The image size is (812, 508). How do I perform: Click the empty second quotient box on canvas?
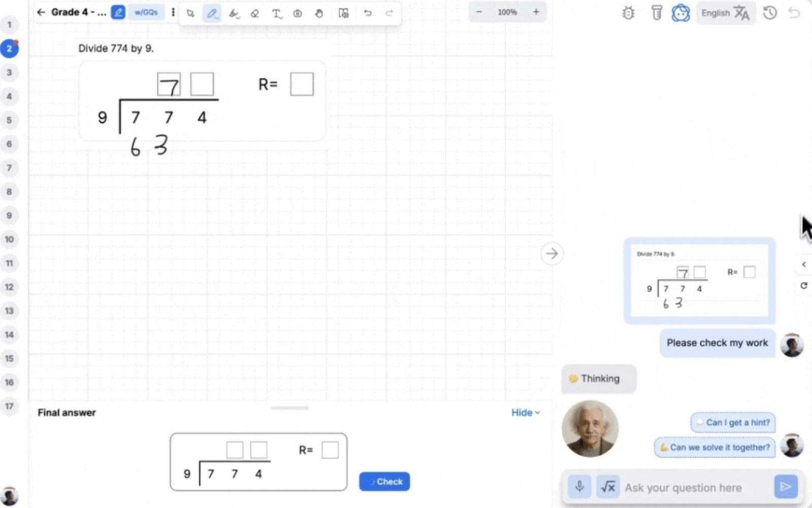pos(202,84)
